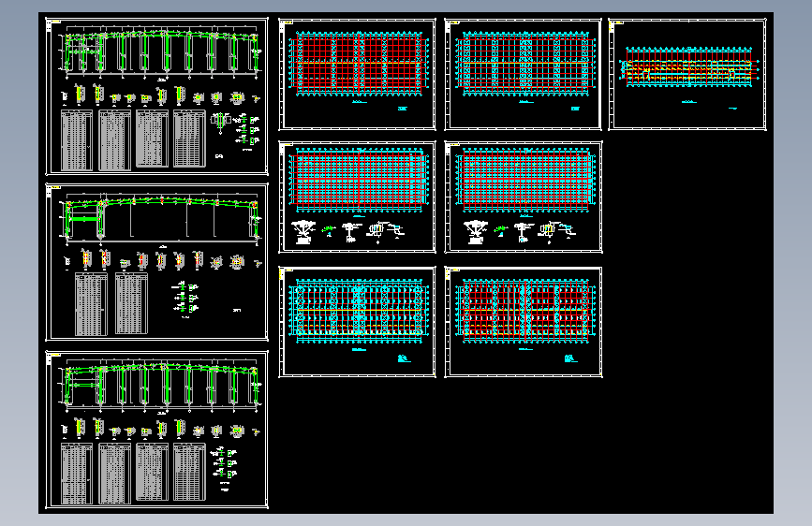Select the middle-row right dense red grid plan sheet
The width and height of the screenshot is (812, 526).
[x=524, y=197]
